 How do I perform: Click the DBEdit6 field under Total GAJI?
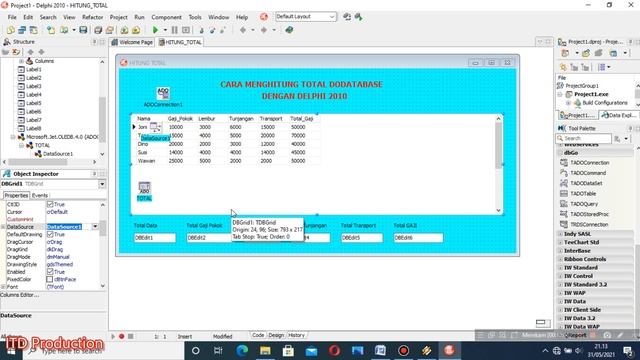pos(418,238)
